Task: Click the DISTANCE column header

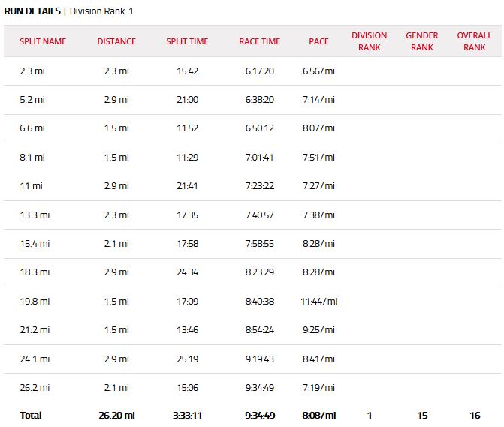Action: point(116,41)
